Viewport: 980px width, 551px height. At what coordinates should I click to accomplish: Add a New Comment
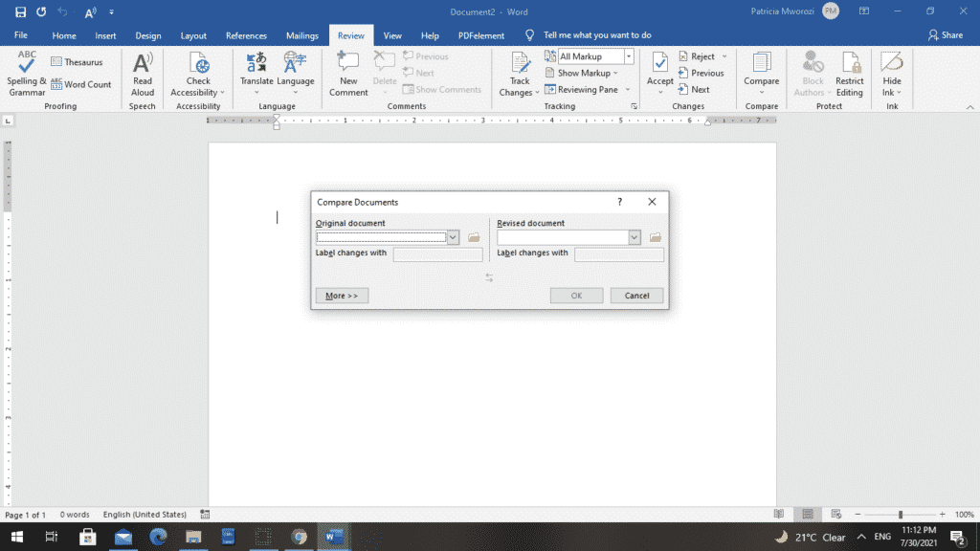point(348,73)
